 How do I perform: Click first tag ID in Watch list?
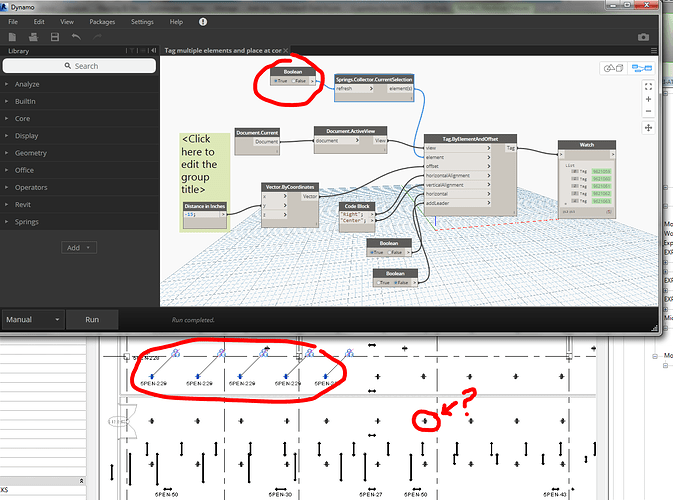pos(601,171)
